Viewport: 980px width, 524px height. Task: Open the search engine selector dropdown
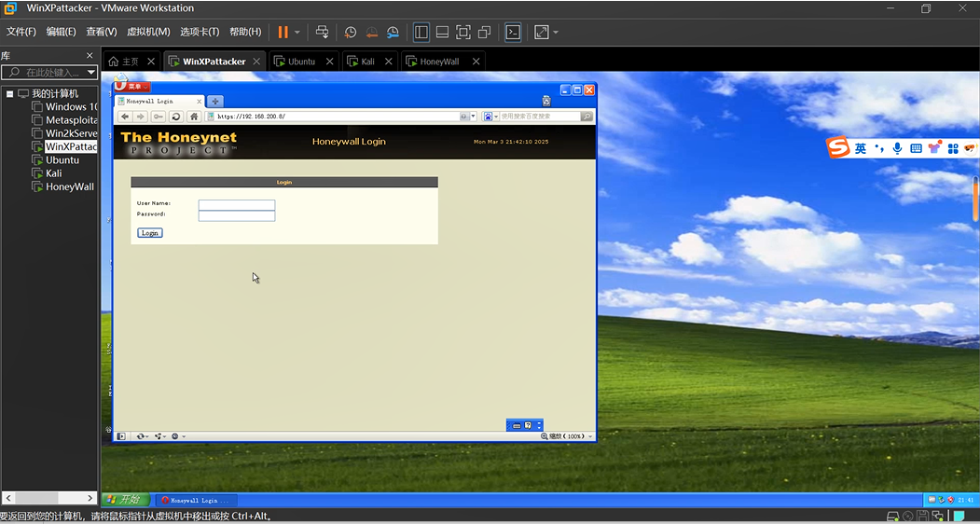pyautogui.click(x=490, y=117)
